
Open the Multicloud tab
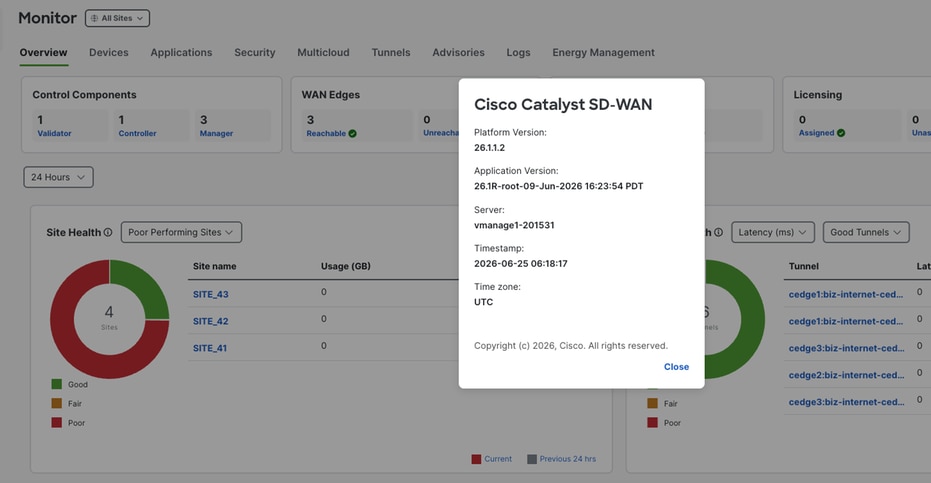(323, 52)
